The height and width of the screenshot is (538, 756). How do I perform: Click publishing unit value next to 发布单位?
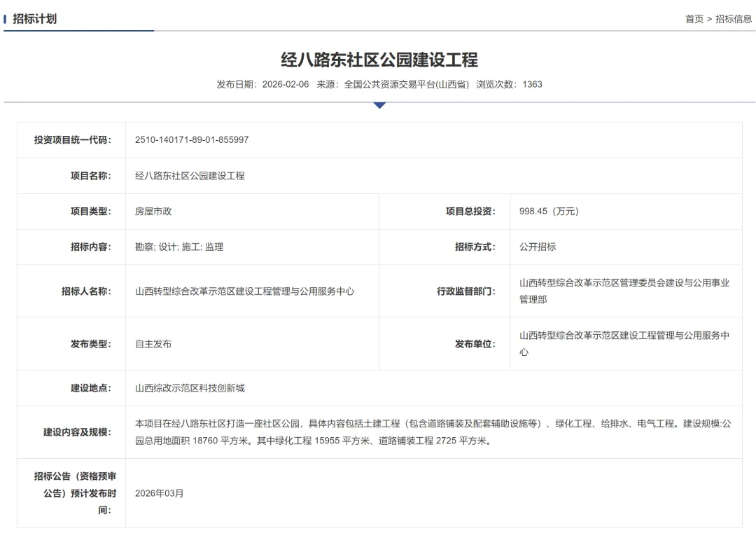coord(624,343)
